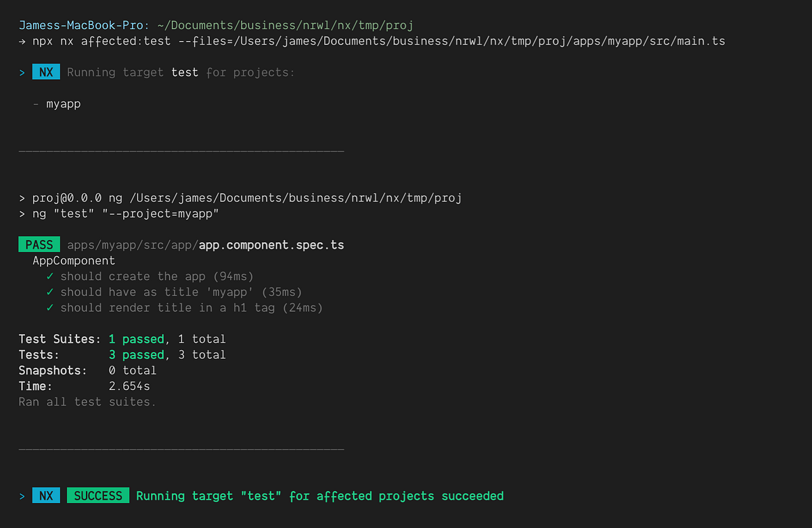Screen dimensions: 812x528
Task: Click the SUCCESS badge at the bottom
Action: pos(97,496)
